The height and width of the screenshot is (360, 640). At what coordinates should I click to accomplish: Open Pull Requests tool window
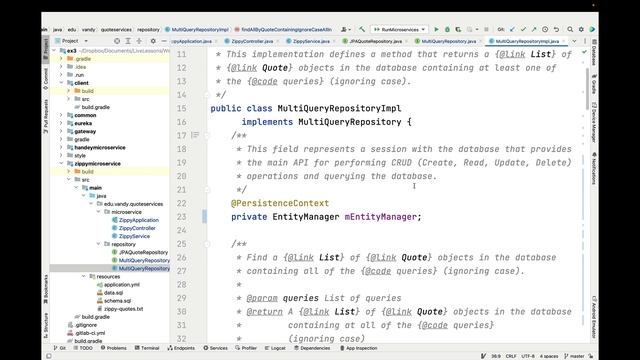point(45,115)
